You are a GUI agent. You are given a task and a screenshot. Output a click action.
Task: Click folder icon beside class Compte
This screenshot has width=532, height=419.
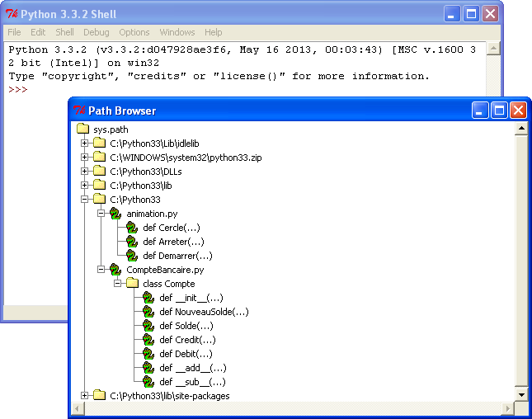click(132, 283)
